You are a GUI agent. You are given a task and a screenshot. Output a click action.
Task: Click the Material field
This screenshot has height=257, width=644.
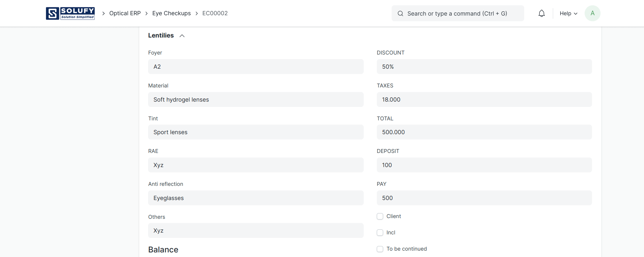[256, 99]
